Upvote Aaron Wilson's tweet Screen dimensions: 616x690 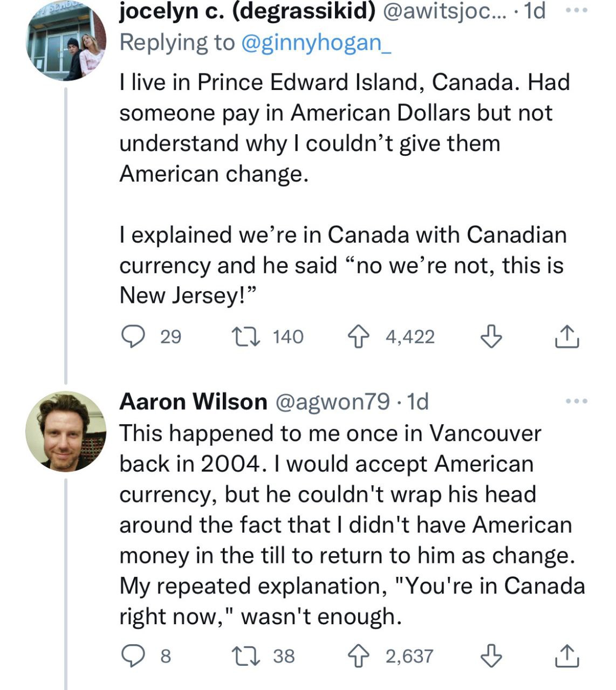pyautogui.click(x=357, y=656)
